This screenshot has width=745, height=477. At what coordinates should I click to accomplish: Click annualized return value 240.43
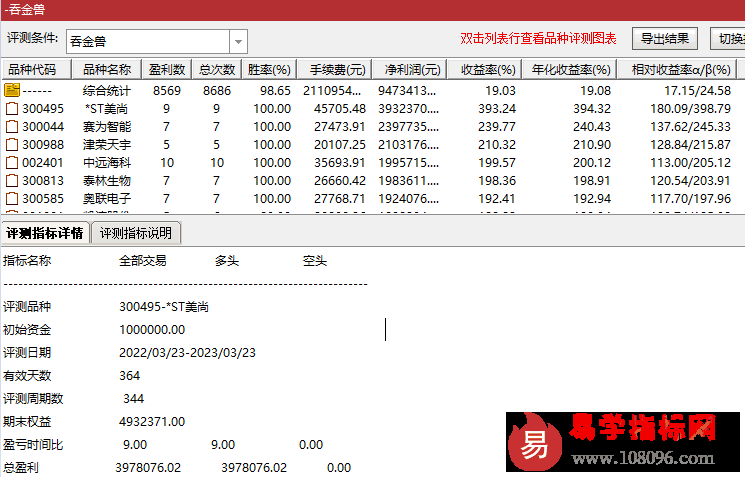click(592, 127)
